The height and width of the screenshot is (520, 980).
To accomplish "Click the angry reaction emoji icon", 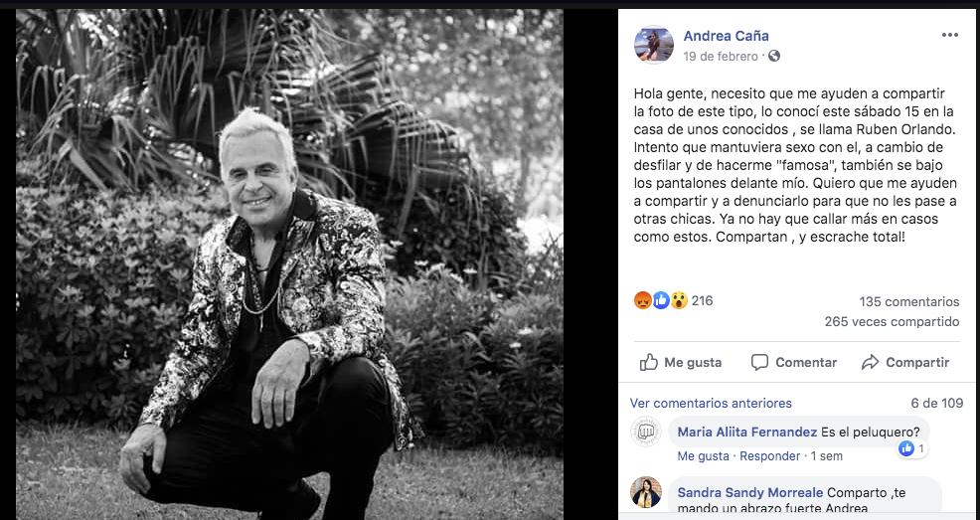I will [642, 300].
